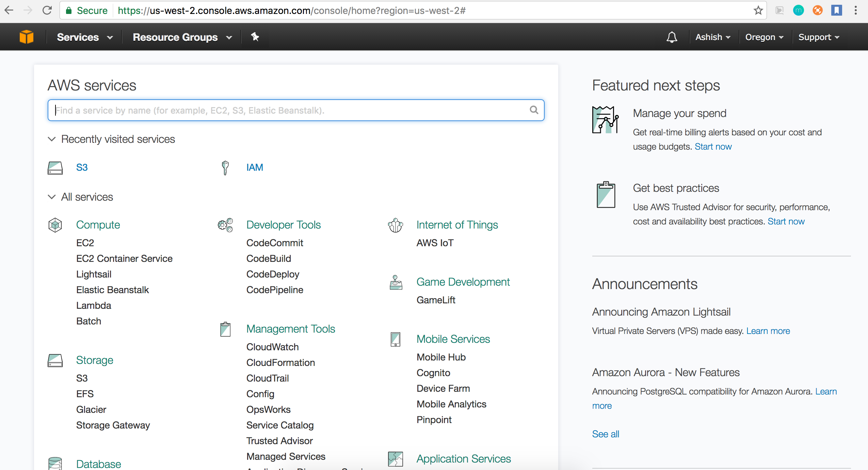See all announcements

605,434
